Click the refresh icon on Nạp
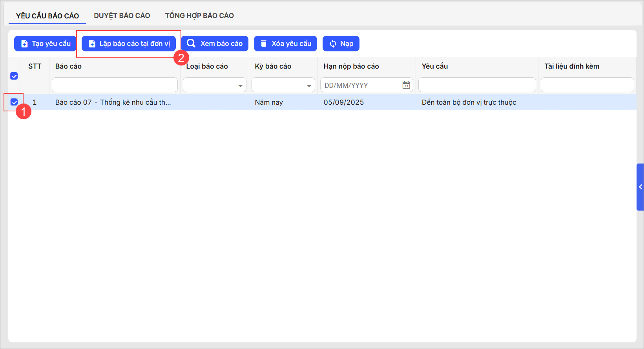644x349 pixels. (x=333, y=44)
